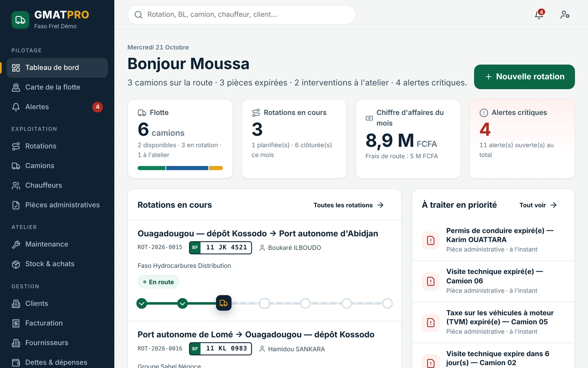Viewport: 588px width, 368px height.
Task: Click Clients building icon in sidebar
Action: (16, 304)
